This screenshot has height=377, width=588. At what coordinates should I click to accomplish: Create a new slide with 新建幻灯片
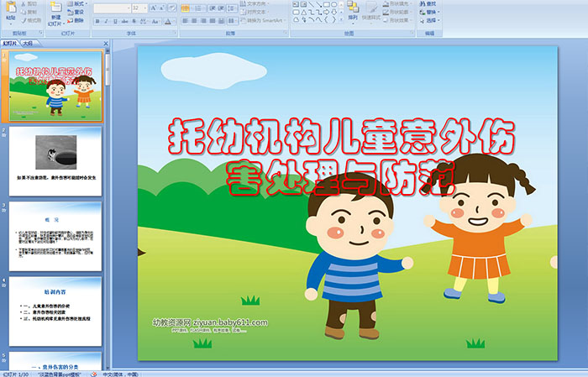[56, 14]
